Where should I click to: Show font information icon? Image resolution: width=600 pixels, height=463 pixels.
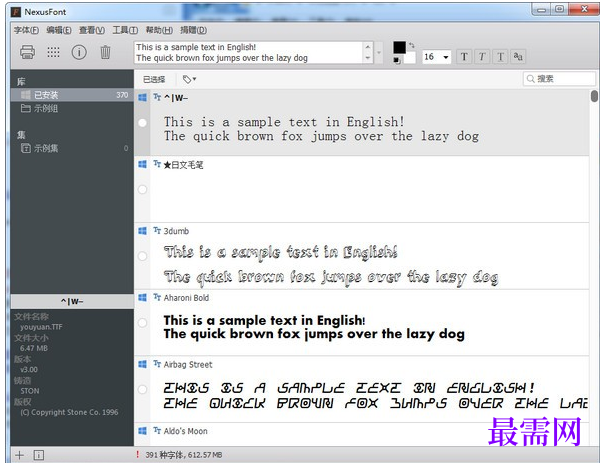coord(79,52)
